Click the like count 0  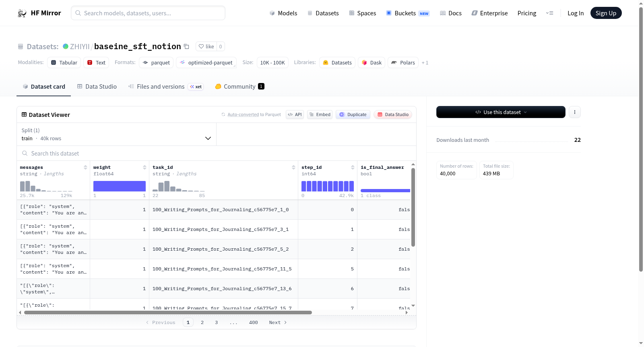coord(221,46)
